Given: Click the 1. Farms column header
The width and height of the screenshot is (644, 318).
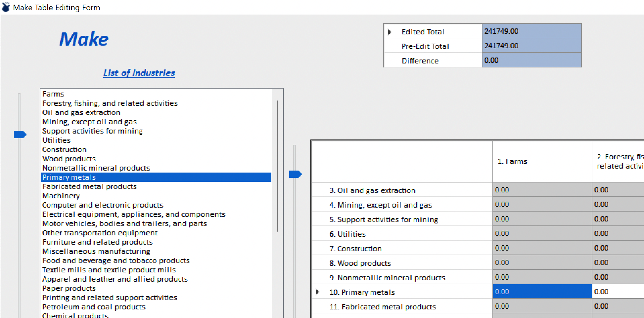Looking at the screenshot, I should tap(542, 161).
